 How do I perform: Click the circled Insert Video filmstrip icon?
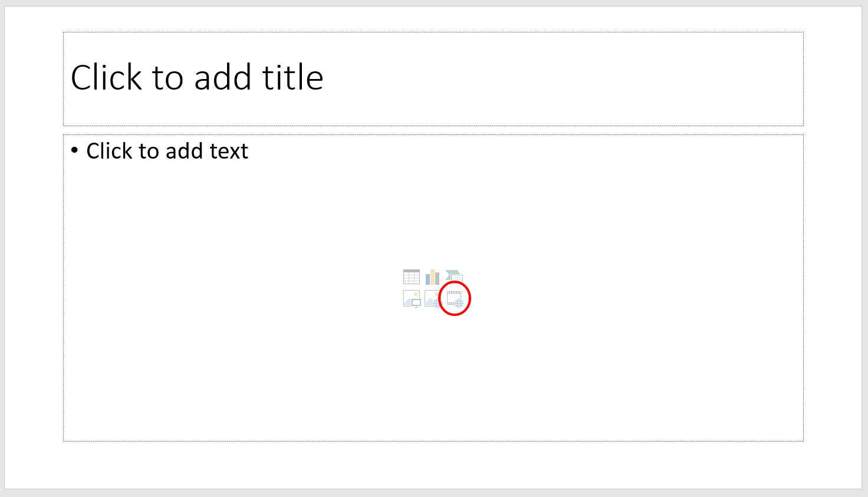(x=455, y=299)
